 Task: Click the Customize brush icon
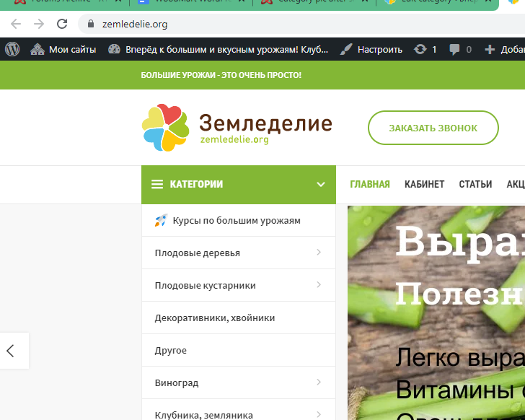pyautogui.click(x=346, y=49)
